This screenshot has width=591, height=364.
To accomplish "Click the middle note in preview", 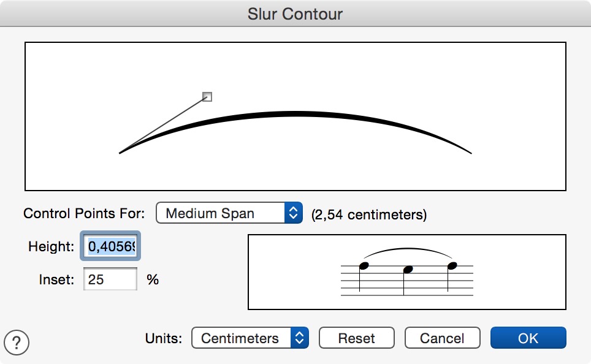I will [x=408, y=270].
